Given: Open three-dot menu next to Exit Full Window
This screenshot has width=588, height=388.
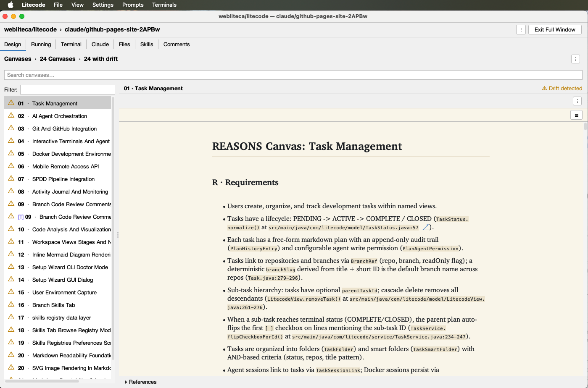Looking at the screenshot, I should [521, 29].
